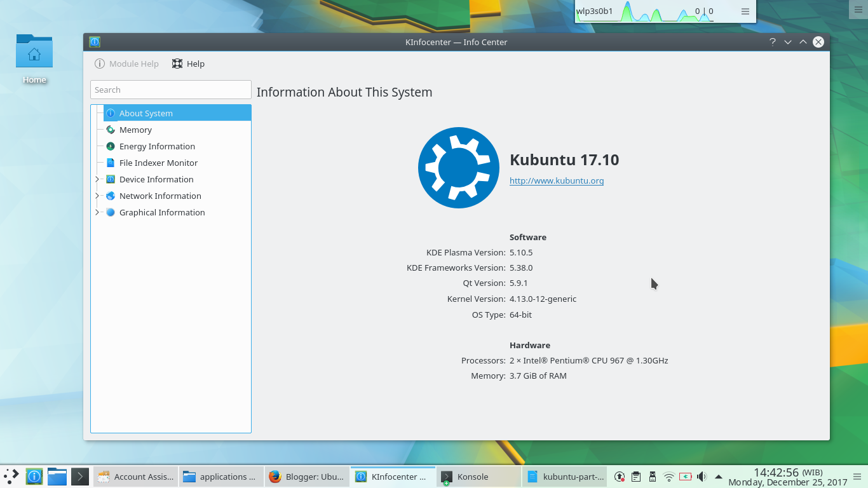The height and width of the screenshot is (488, 868).
Task: Open the kubuntu.org website link
Action: pyautogui.click(x=557, y=180)
